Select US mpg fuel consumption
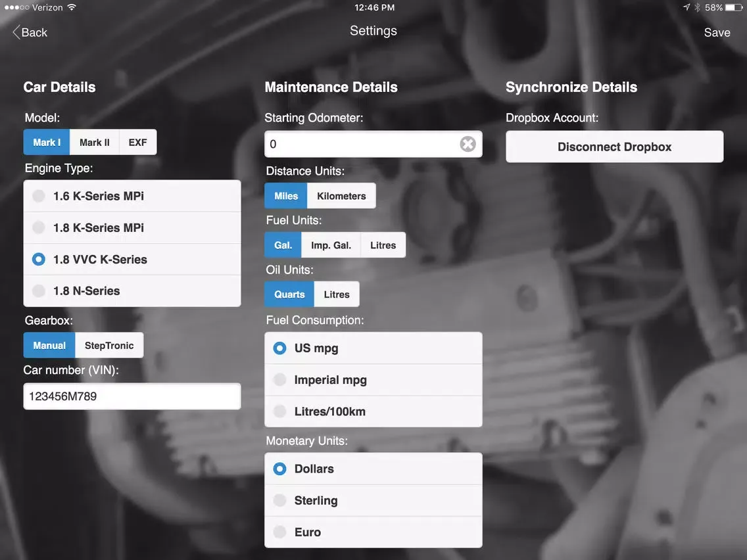The height and width of the screenshot is (560, 747). (373, 348)
